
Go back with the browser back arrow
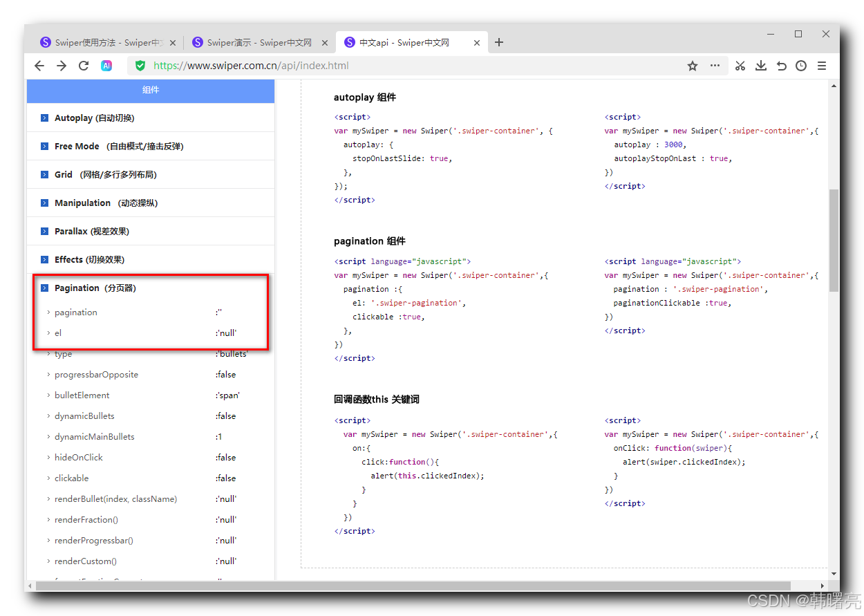(39, 66)
